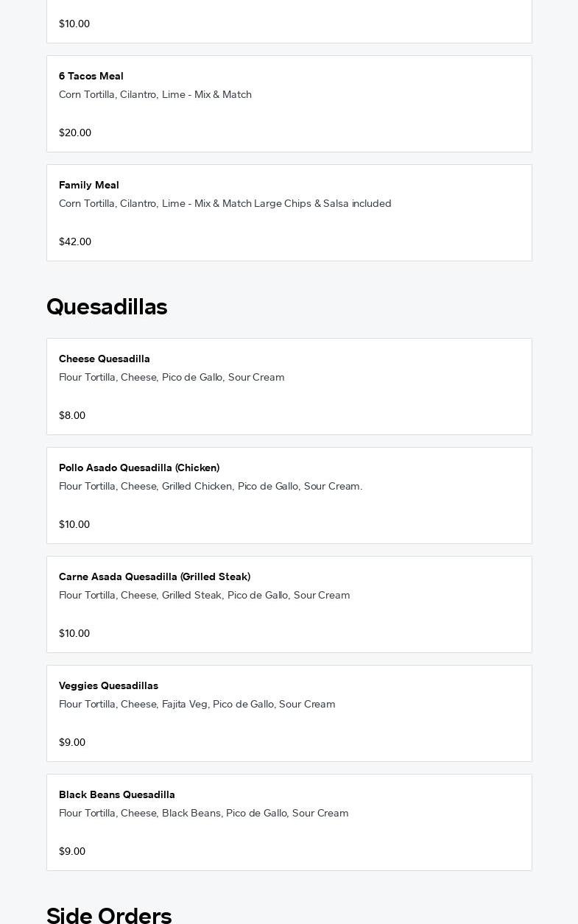Click the Carne Asada Quesadilla $10.00 price
Image resolution: width=578 pixels, height=924 pixels.
74,634
